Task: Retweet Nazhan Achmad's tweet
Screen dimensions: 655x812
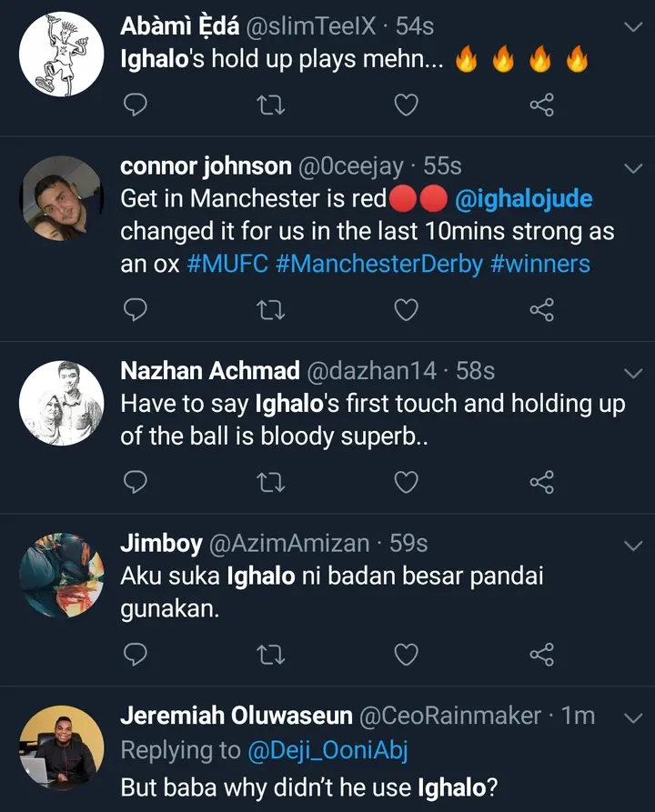Action: [x=270, y=482]
